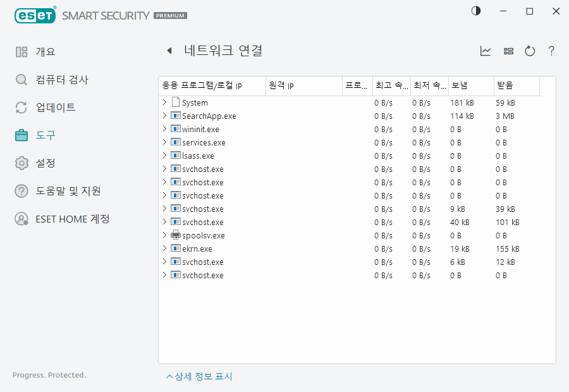The width and height of the screenshot is (569, 392).
Task: Select the wininit.exe row
Action: pos(200,129)
